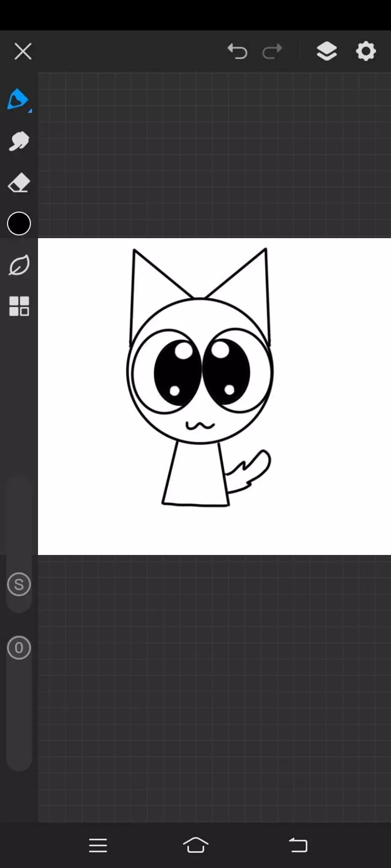This screenshot has height=868, width=391.
Task: Tap the redo arrow
Action: (272, 52)
